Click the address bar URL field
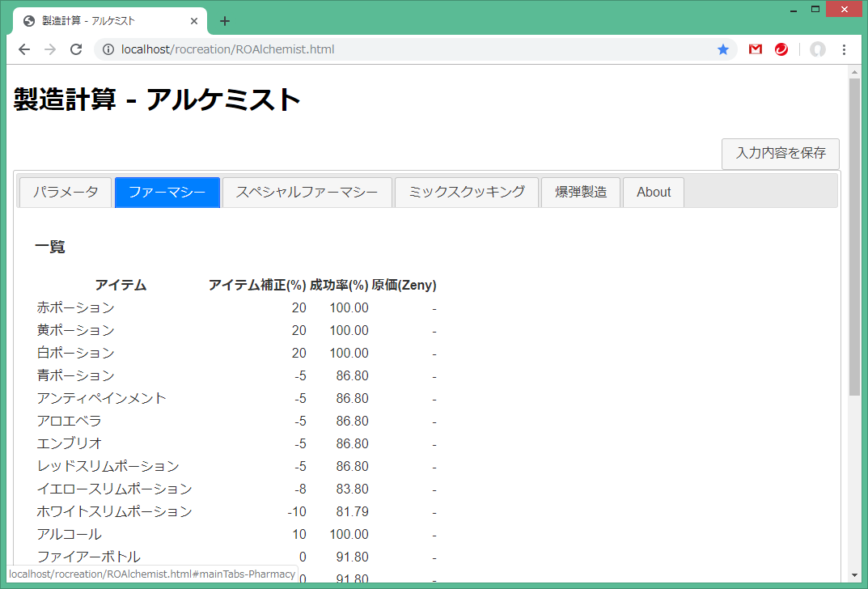Screen dimensions: 868x589 (404, 49)
